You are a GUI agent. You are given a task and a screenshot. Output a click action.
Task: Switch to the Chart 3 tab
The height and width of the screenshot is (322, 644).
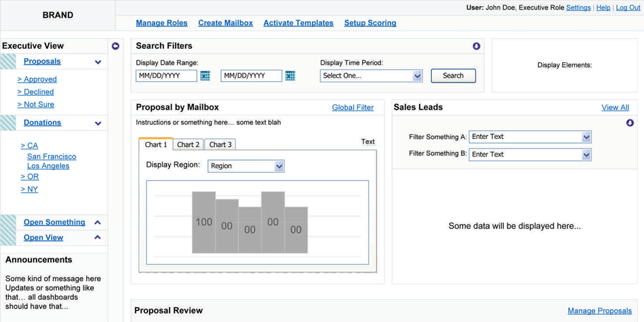(x=220, y=144)
